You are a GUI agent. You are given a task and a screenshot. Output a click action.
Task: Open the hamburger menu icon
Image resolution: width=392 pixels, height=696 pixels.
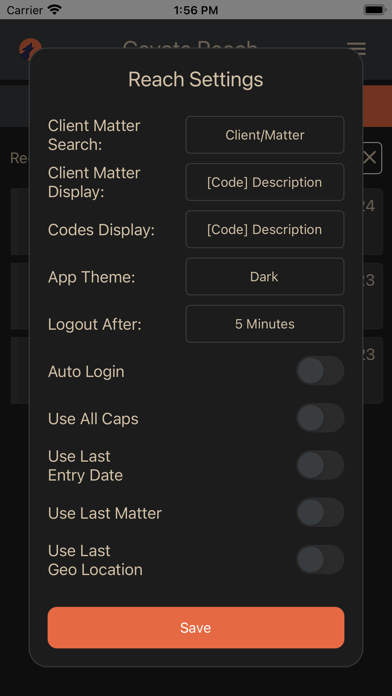[x=356, y=48]
